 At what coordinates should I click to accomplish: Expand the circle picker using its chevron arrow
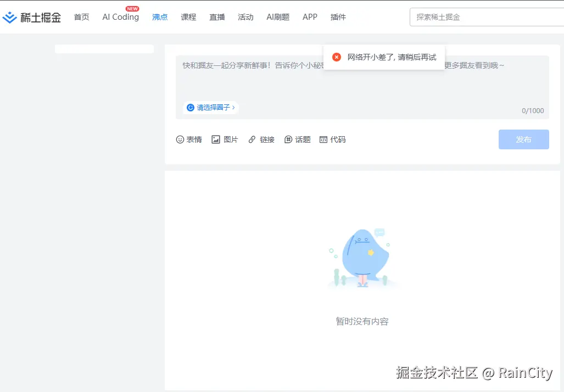[x=232, y=108]
